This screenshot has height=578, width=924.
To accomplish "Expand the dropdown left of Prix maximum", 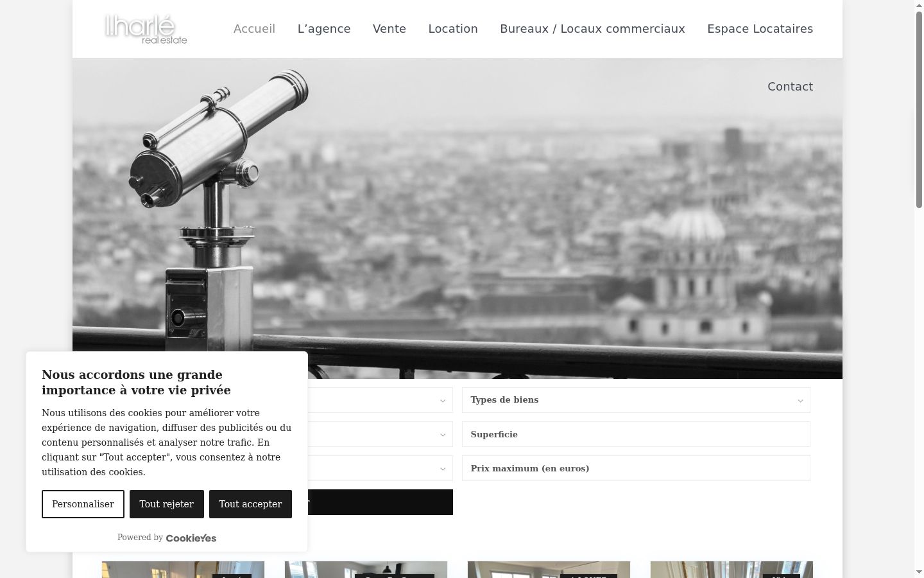I will [x=380, y=468].
